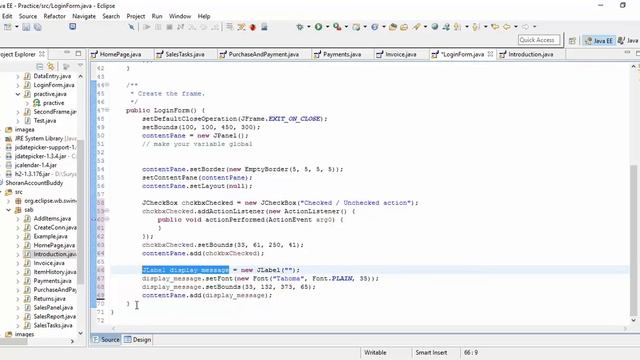Switch to the Java EE perspective
640x360 pixels.
[x=598, y=40]
